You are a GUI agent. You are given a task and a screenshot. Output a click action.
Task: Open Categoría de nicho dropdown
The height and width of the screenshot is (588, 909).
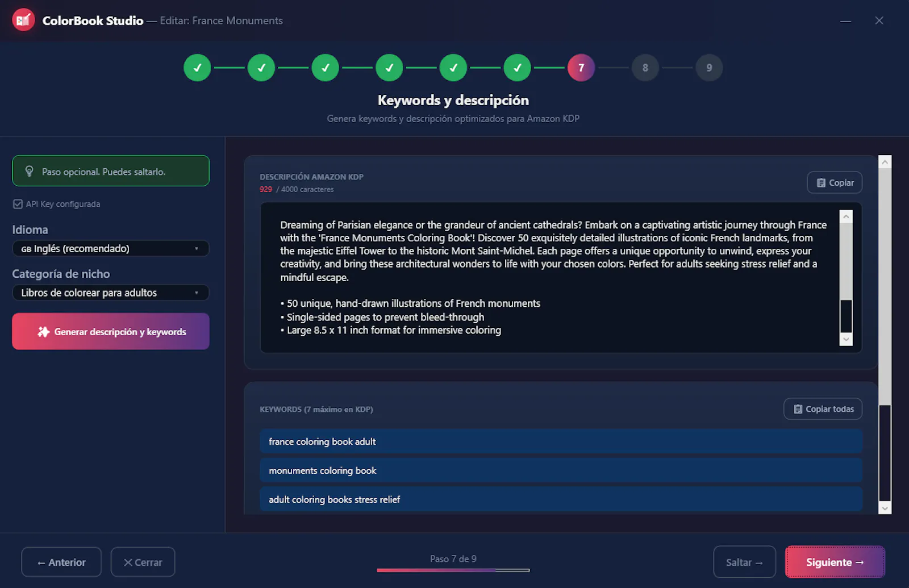[x=111, y=293]
